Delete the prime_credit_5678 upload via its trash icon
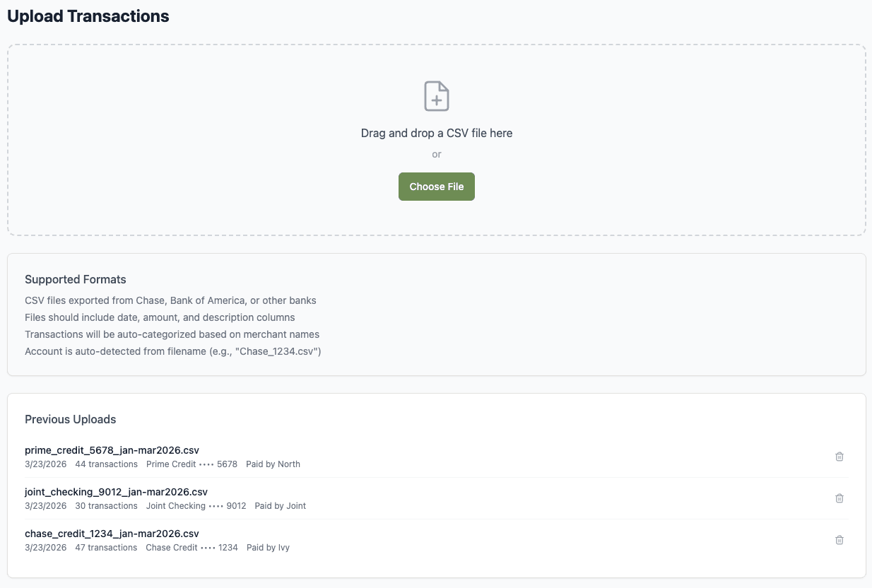 [839, 457]
